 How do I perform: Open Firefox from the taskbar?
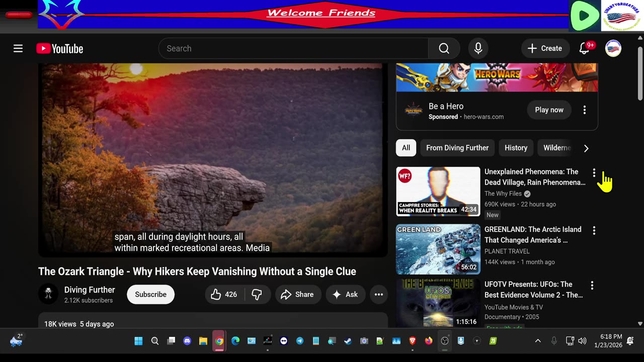pyautogui.click(x=429, y=341)
